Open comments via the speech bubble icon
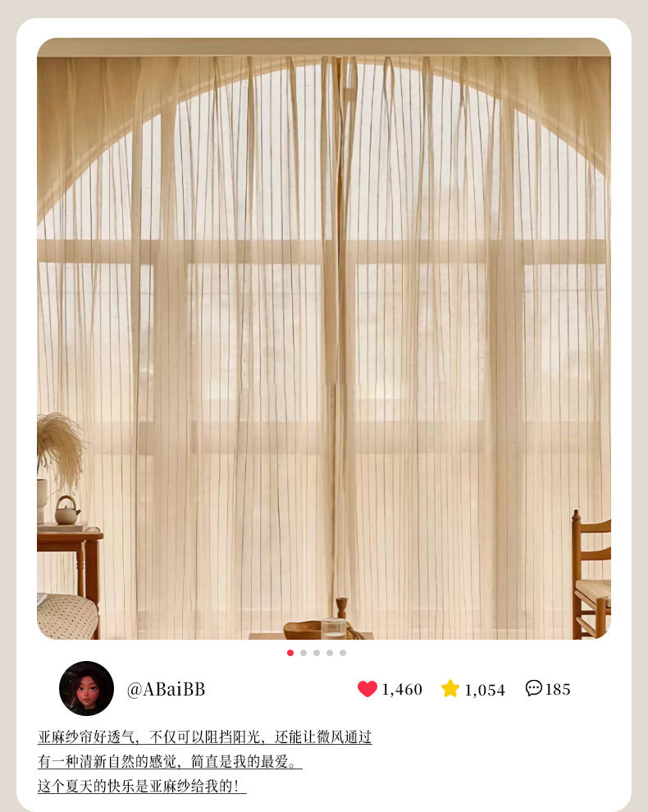Screen dimensions: 648x812 [533, 687]
